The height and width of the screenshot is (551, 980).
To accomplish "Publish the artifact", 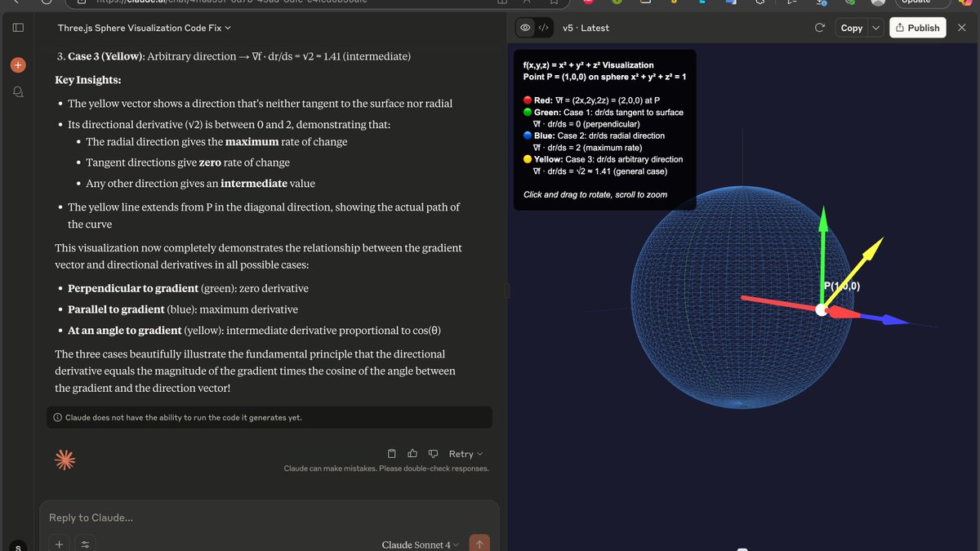I will tap(917, 28).
